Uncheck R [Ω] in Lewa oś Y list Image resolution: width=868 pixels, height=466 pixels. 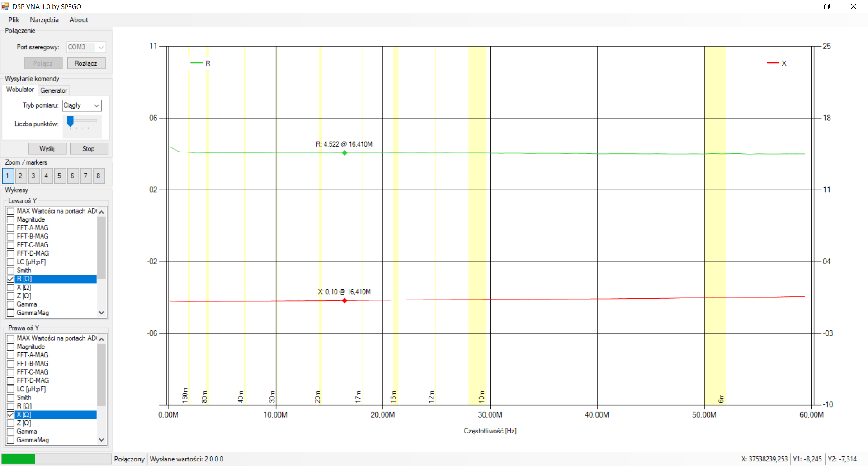click(x=10, y=279)
